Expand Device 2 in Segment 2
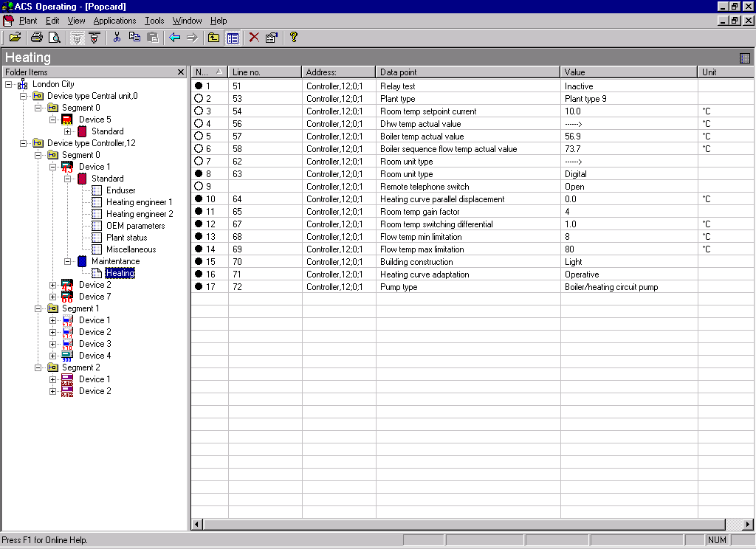Screen dimensions: 756x549 [x=52, y=391]
